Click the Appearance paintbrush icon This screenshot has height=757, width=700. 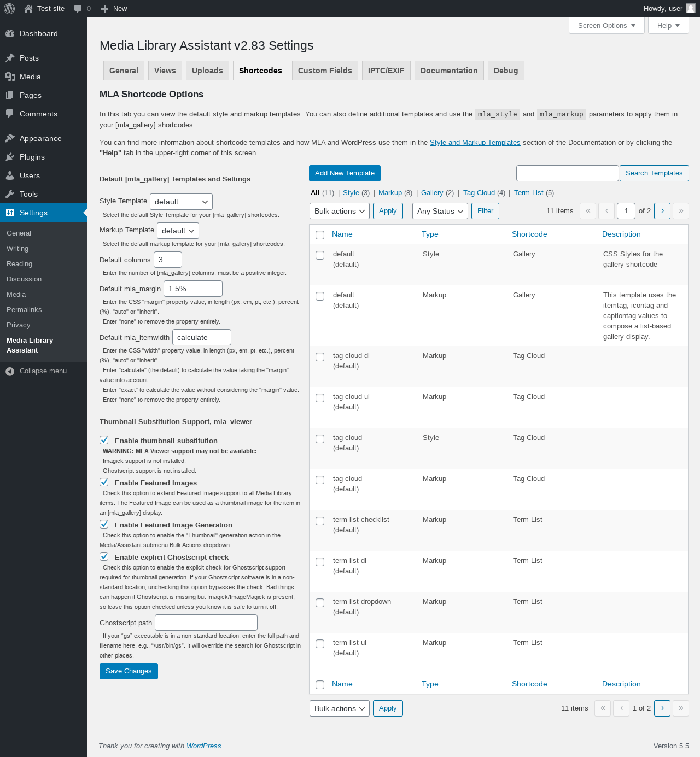[x=10, y=138]
